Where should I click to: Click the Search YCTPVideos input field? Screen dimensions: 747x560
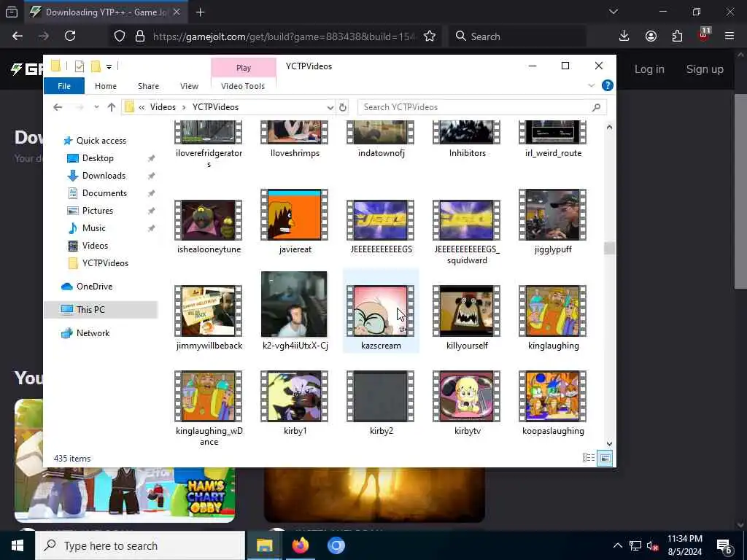(x=481, y=107)
